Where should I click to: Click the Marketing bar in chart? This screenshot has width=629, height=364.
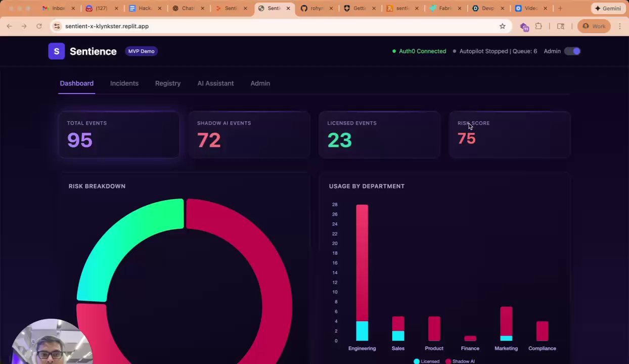point(506,324)
